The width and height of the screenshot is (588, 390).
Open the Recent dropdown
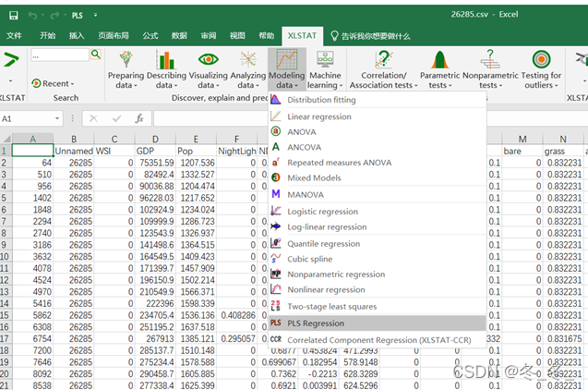click(x=53, y=83)
